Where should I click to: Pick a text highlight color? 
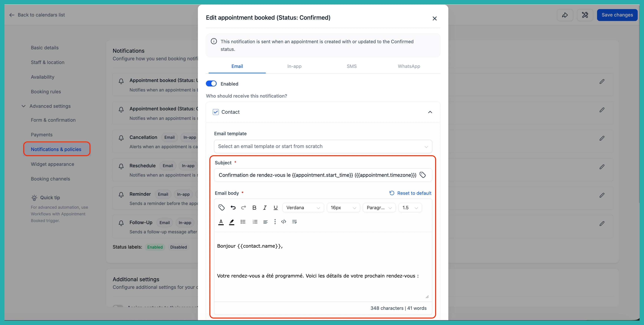click(x=232, y=222)
